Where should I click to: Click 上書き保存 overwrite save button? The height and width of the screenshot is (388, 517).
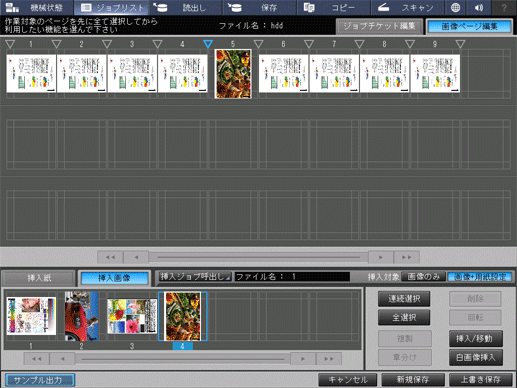click(480, 380)
